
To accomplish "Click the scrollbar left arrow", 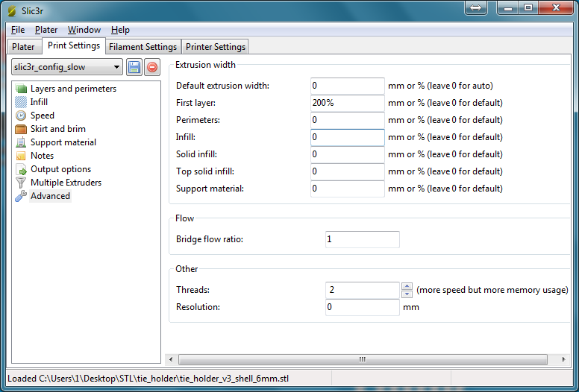I will tap(171, 359).
